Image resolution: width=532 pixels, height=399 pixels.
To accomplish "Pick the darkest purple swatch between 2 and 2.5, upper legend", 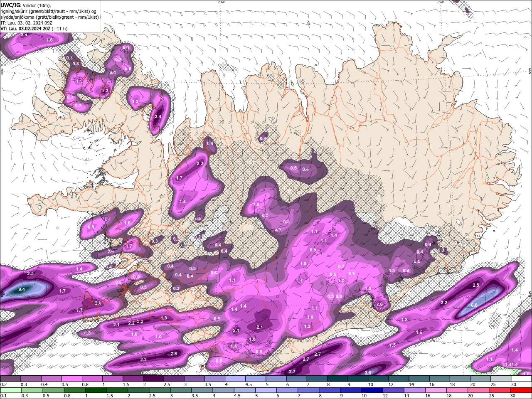I will [153, 379].
